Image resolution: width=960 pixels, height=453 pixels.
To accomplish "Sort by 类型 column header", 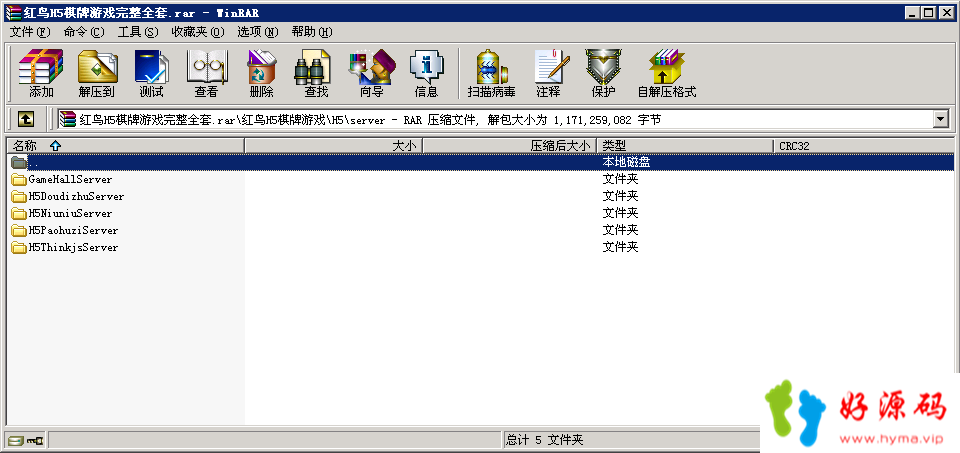I will pos(684,146).
